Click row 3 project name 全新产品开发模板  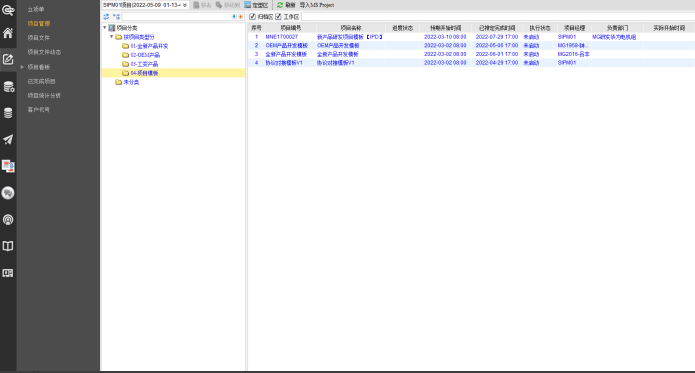(x=337, y=54)
